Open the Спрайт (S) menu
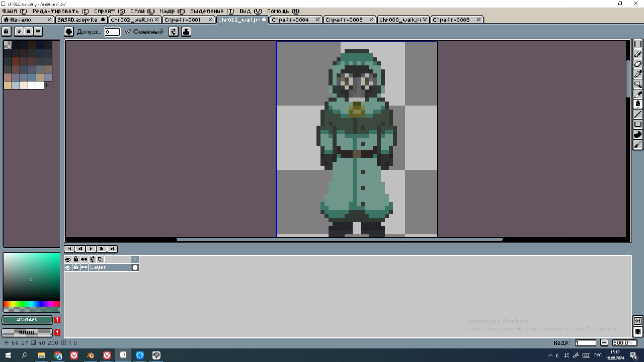This screenshot has width=644, height=362. (x=109, y=11)
